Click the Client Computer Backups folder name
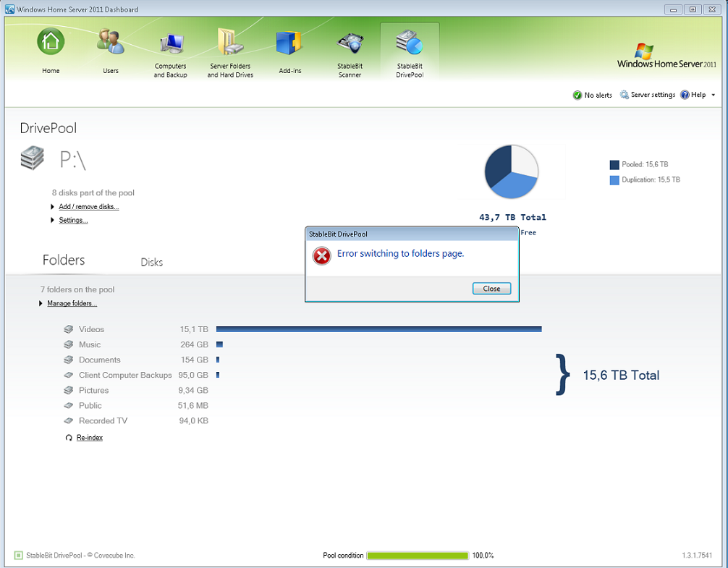728x568 pixels. tap(125, 375)
